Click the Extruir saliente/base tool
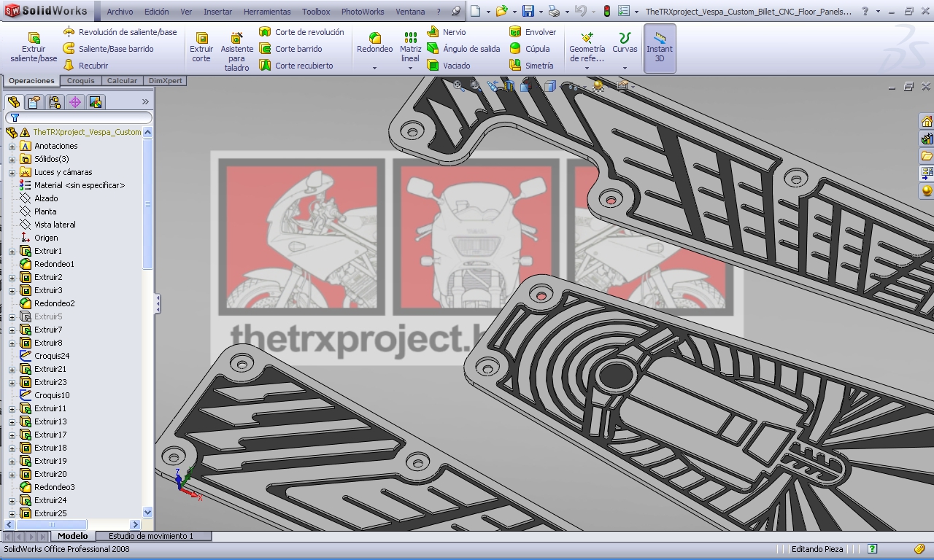 [34, 47]
